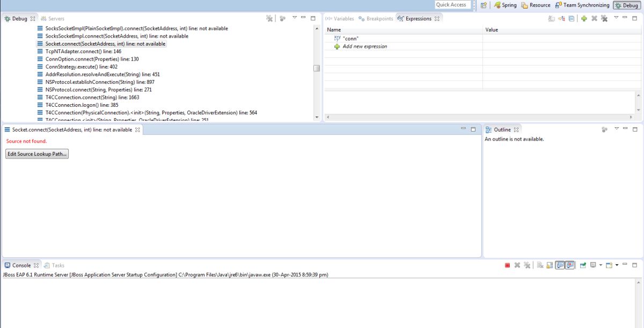Close the Socket.connect editor tab
The image size is (644, 328).
click(x=137, y=129)
